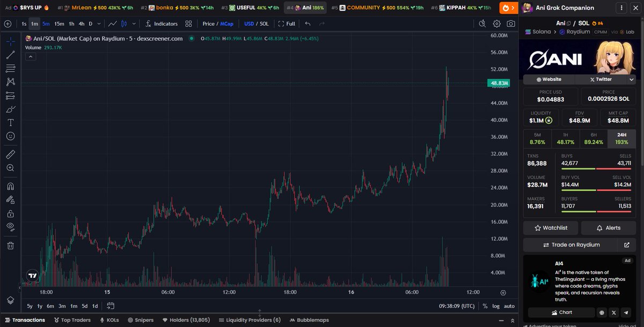The width and height of the screenshot is (644, 327).
Task: Switch chart currency to USD
Action: [x=249, y=24]
